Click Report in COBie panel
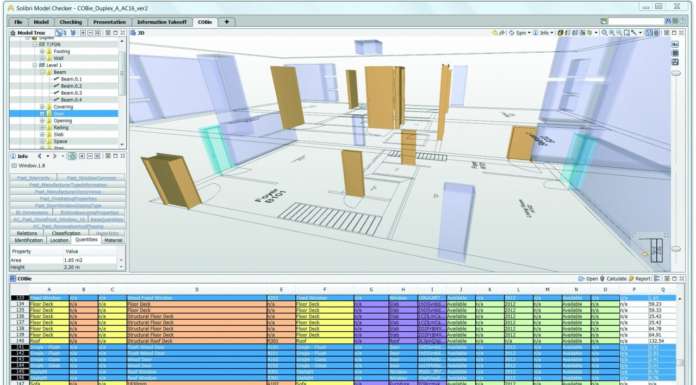This screenshot has width=696, height=385. [x=640, y=278]
